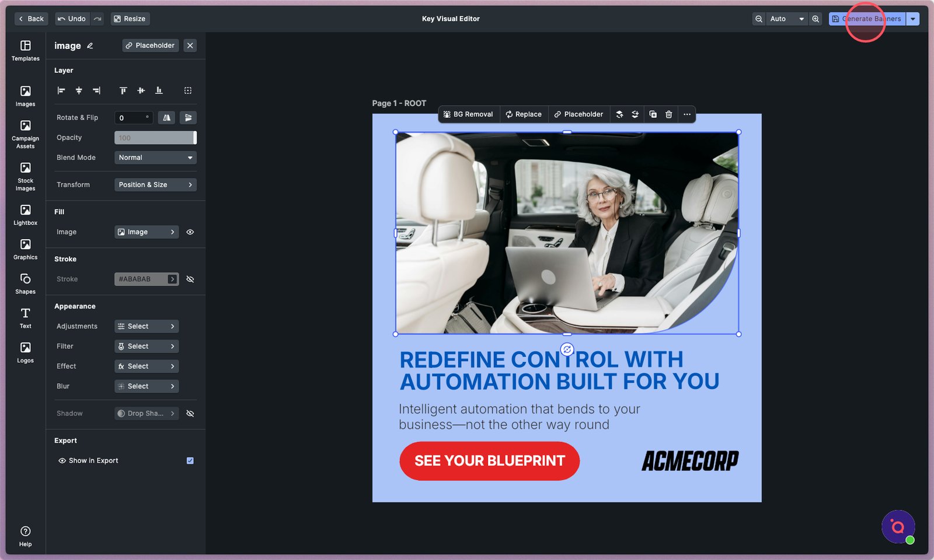The width and height of the screenshot is (934, 560).
Task: Expand Blur Select options
Action: (x=147, y=386)
